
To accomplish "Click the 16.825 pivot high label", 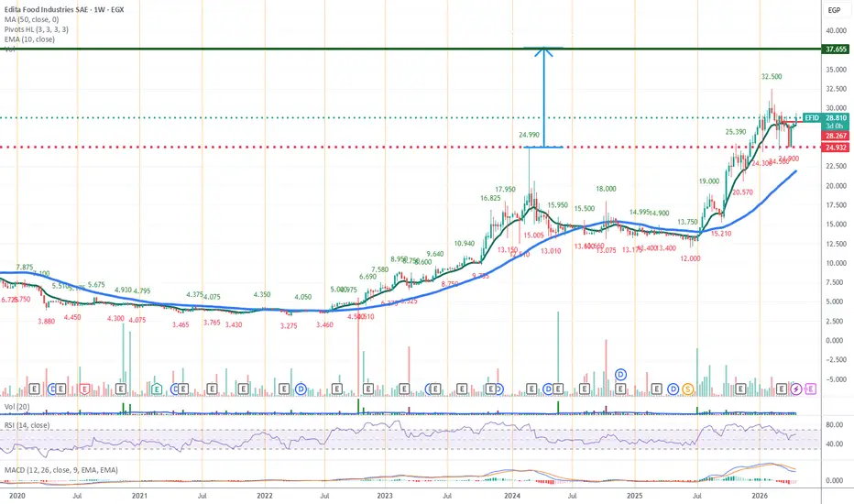I will (x=490, y=198).
